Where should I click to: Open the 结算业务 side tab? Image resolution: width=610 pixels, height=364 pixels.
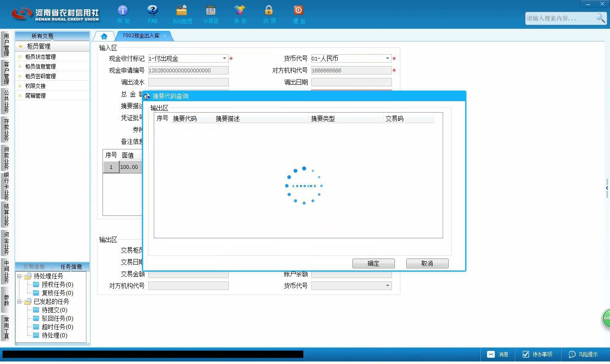tap(6, 215)
